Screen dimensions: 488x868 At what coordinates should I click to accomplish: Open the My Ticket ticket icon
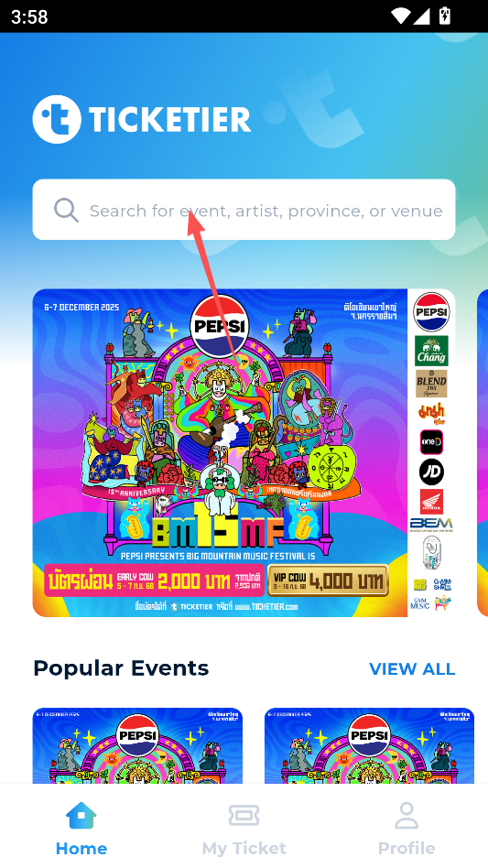244,816
